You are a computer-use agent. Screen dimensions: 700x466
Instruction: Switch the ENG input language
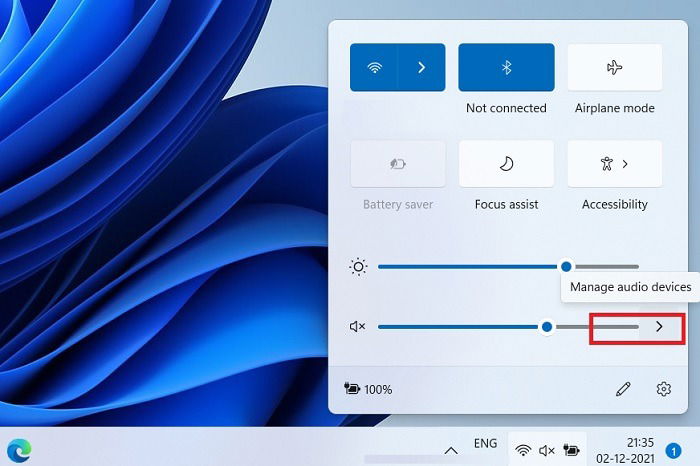(x=485, y=443)
